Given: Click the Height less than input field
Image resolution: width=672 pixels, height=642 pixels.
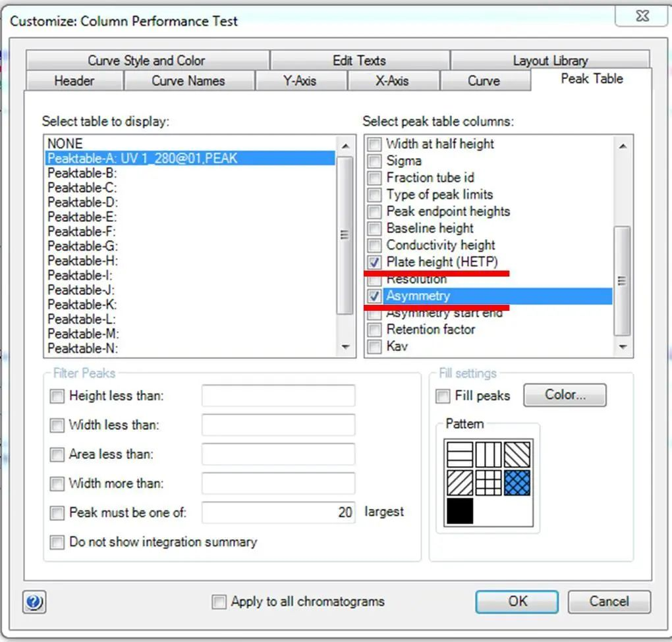Looking at the screenshot, I should point(278,396).
